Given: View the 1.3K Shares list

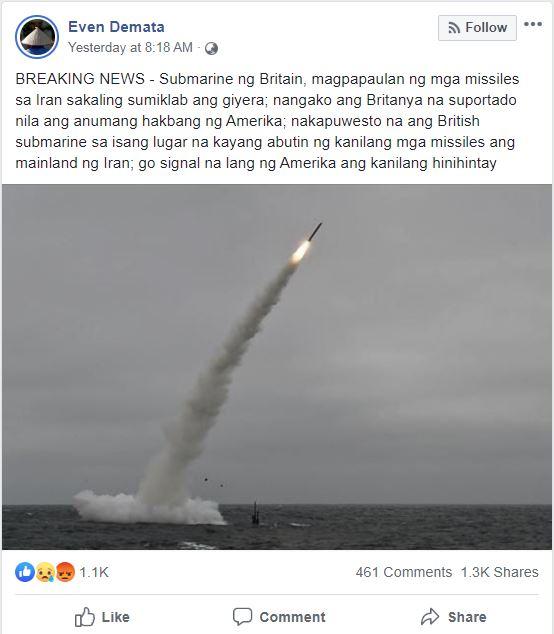Looking at the screenshot, I should coord(499,572).
